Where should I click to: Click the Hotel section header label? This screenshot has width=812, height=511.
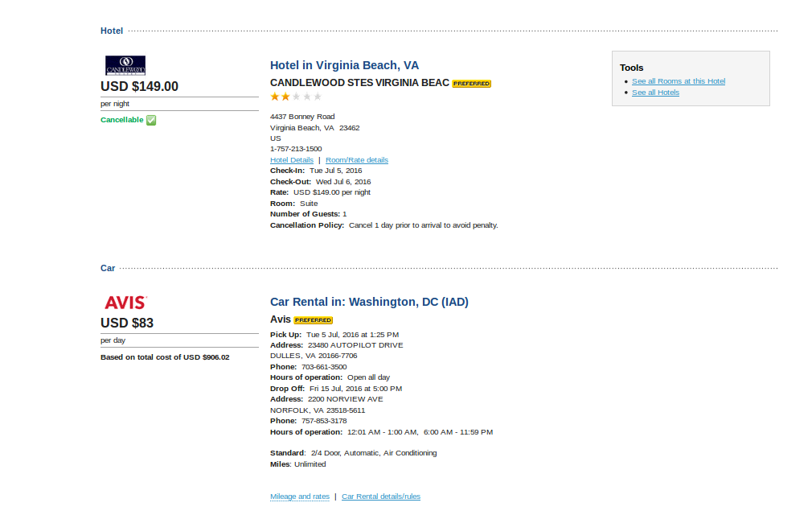112,31
